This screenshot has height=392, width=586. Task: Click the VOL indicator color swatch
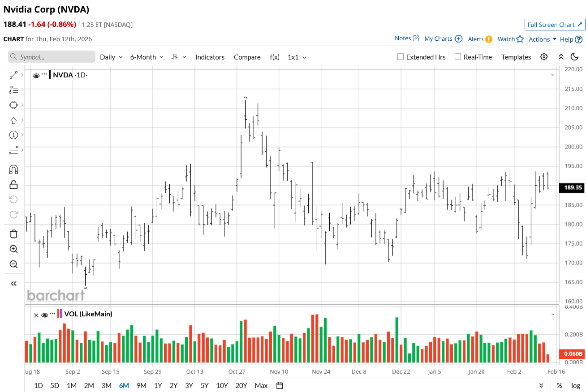[60, 314]
